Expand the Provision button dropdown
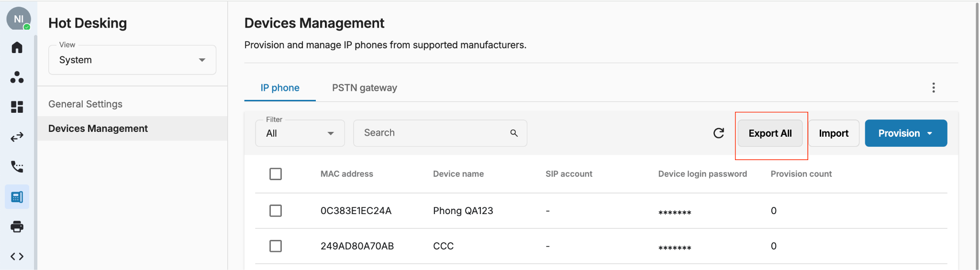Image resolution: width=980 pixels, height=270 pixels. (906, 133)
